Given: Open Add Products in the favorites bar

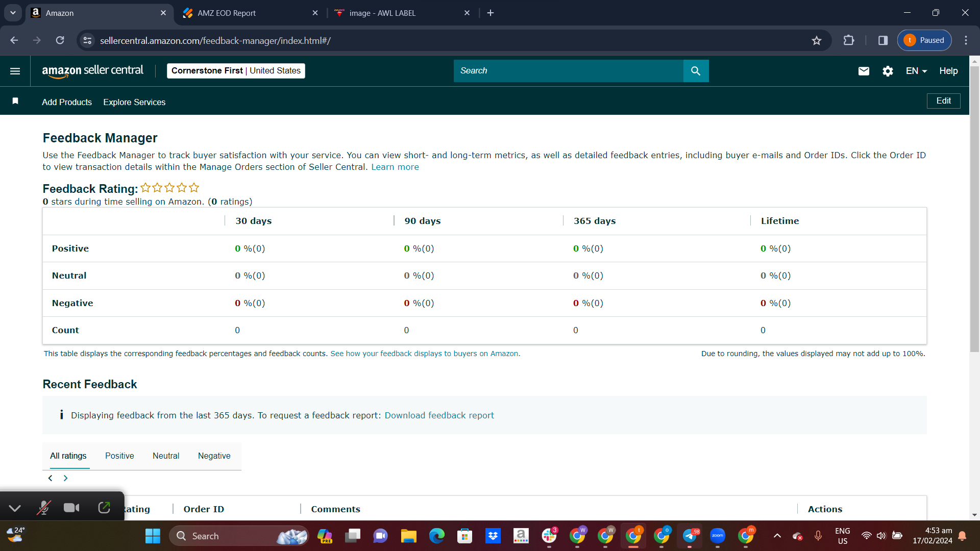Looking at the screenshot, I should (67, 102).
